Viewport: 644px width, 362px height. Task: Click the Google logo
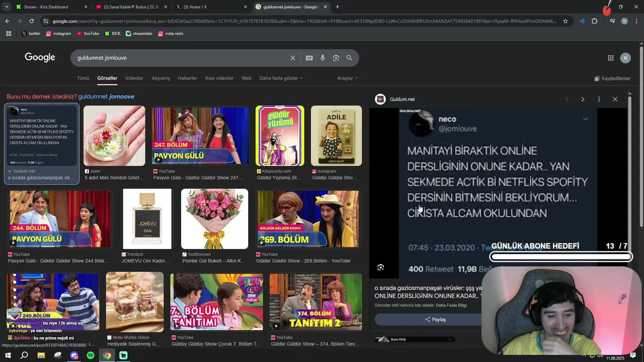click(x=40, y=57)
